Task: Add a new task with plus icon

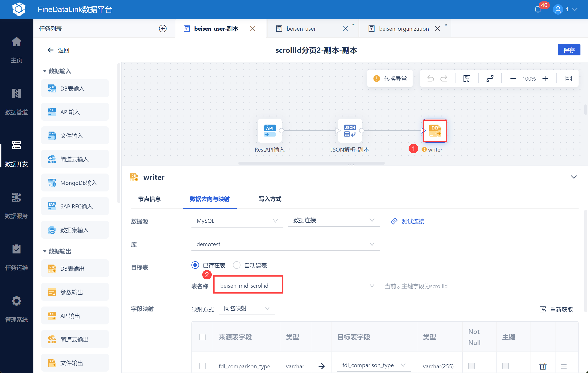Action: 163,29
